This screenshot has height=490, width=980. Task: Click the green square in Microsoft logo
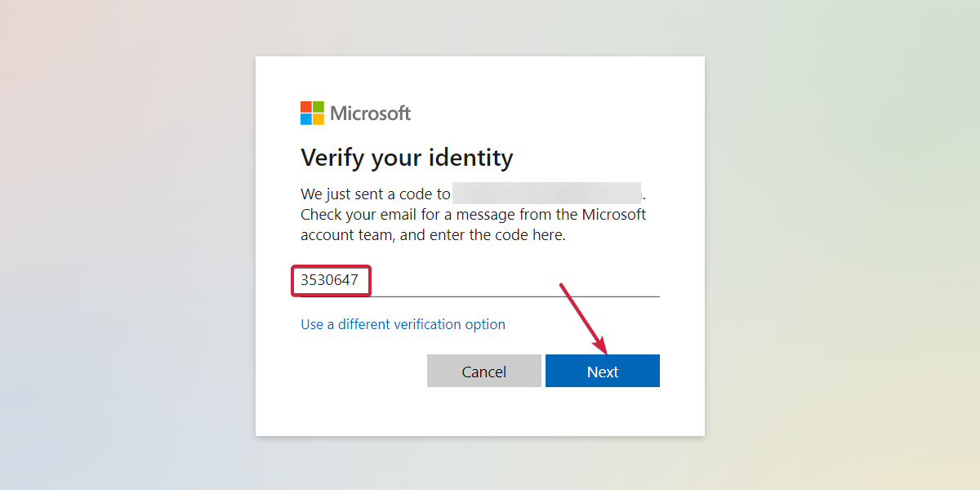click(x=318, y=107)
